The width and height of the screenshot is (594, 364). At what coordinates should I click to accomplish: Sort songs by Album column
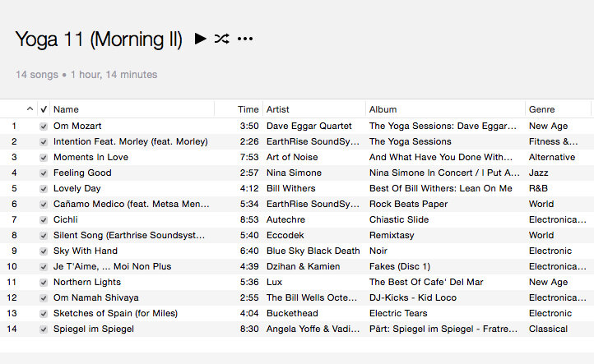[x=383, y=109]
